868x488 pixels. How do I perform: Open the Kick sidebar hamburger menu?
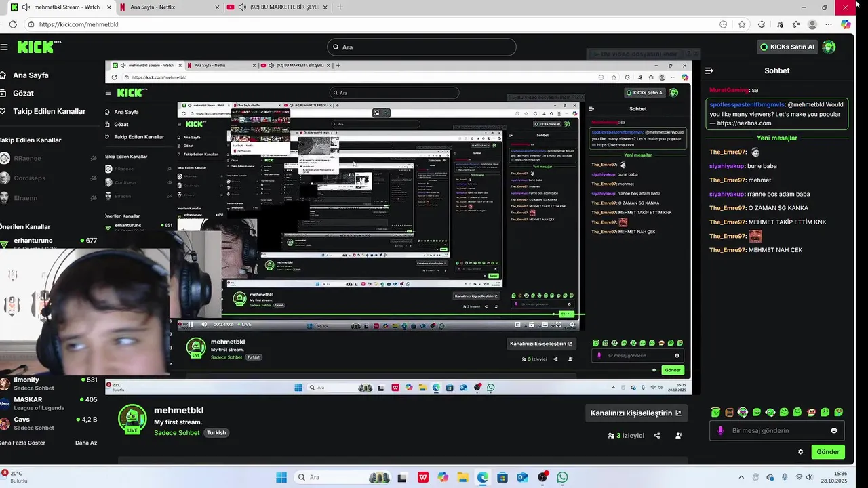[x=4, y=47]
